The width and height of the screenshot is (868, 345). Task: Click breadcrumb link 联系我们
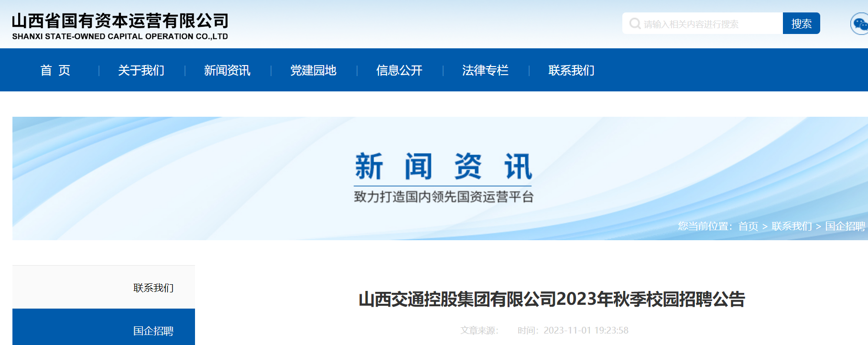coord(792,226)
